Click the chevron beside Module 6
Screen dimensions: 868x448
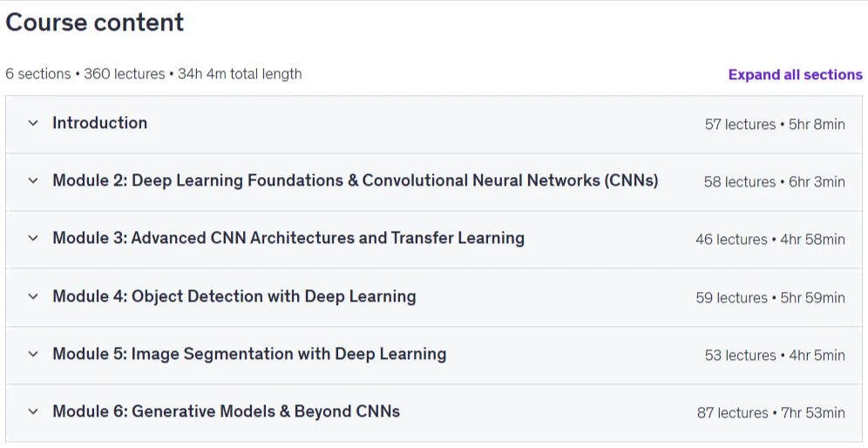[x=33, y=411]
